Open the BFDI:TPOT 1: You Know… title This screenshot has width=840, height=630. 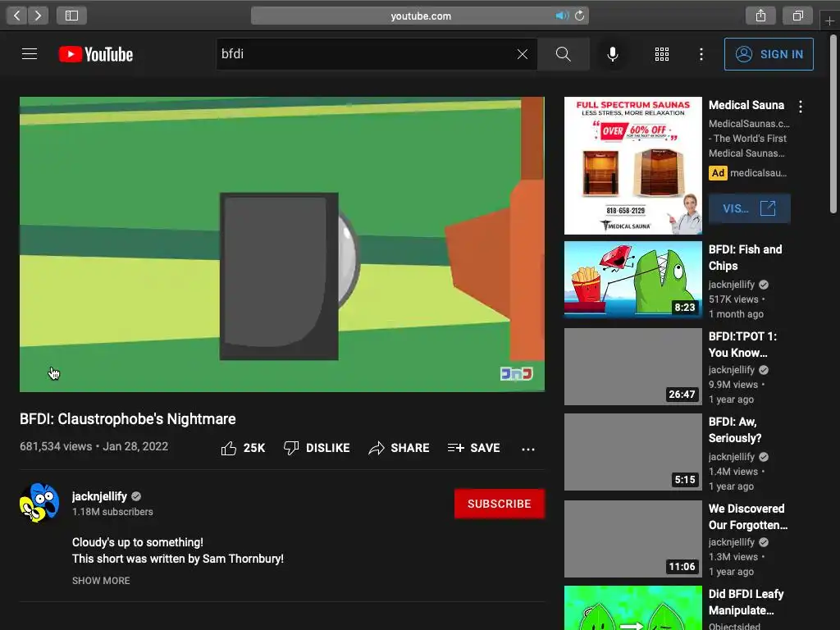coord(742,345)
